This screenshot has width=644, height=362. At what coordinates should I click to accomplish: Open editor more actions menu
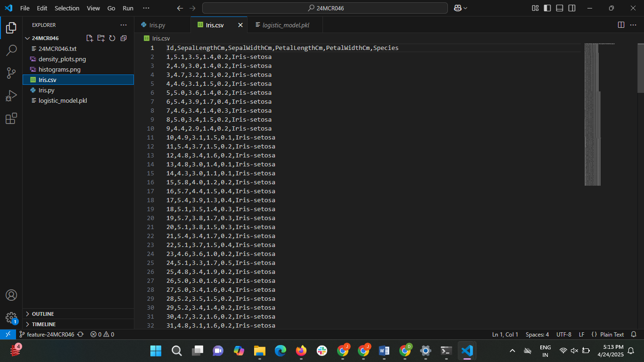633,25
